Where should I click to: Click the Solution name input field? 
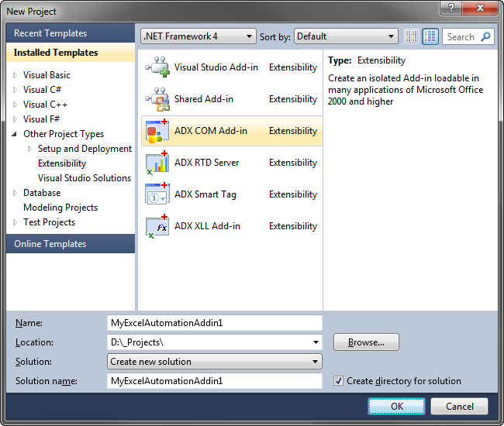coord(214,381)
